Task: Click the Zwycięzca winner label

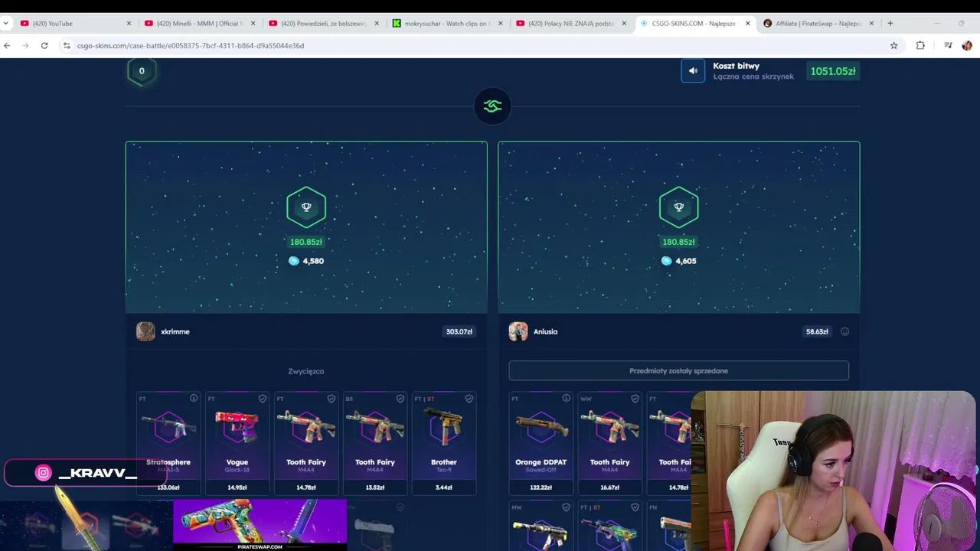Action: tap(306, 371)
